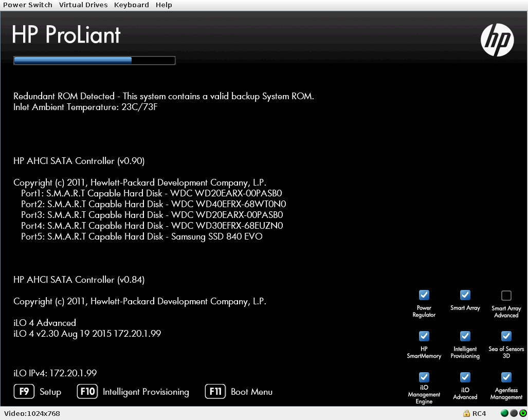The width and height of the screenshot is (528, 420).
Task: Click the HP ProLiant title
Action: (x=66, y=34)
